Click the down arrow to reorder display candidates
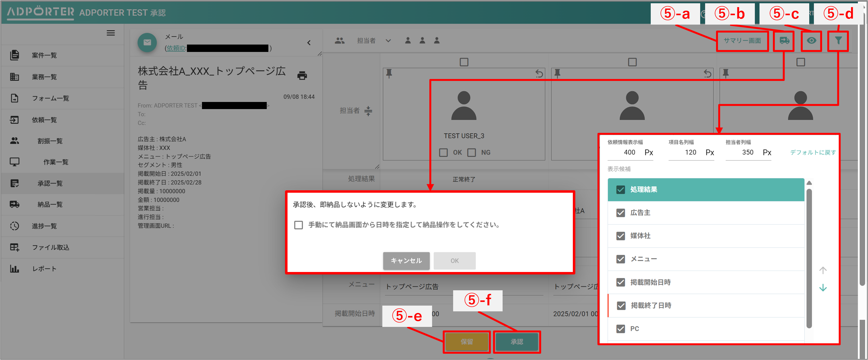 tap(823, 288)
